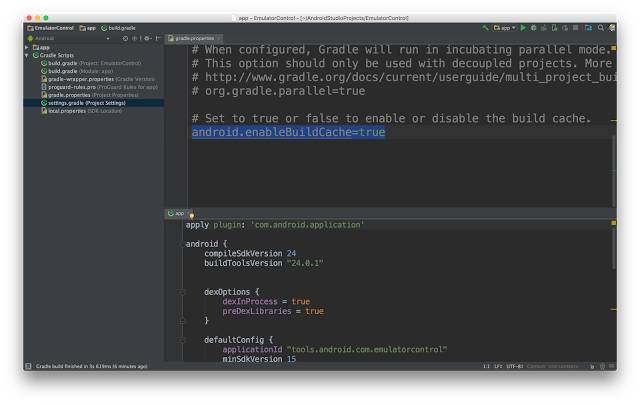
Task: Close the gradle.properties tab
Action: [x=219, y=38]
